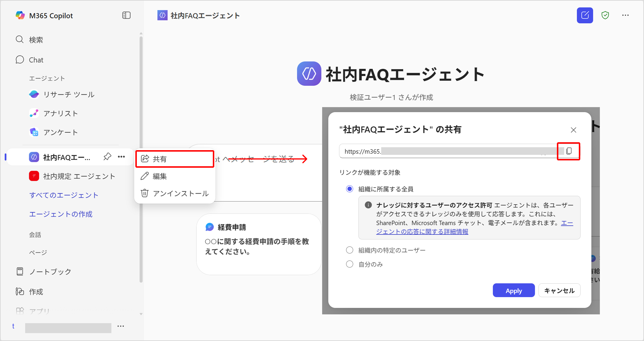
Task: Open the top-right ellipsis menu
Action: pos(625,15)
